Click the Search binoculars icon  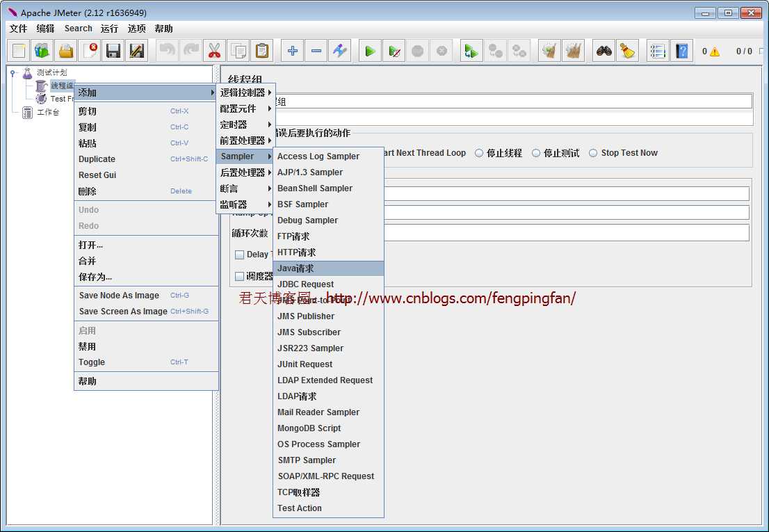[604, 51]
